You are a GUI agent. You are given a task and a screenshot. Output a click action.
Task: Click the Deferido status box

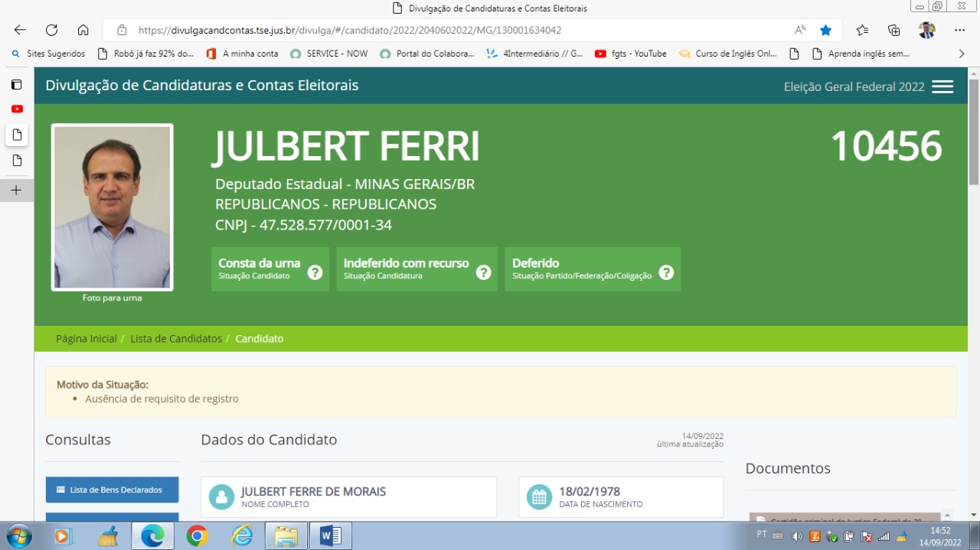click(593, 268)
